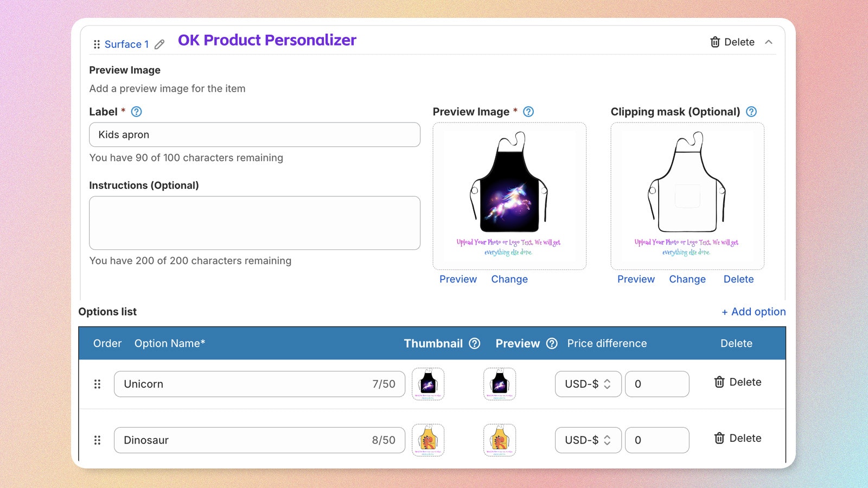Click Delete to remove the Clipping mask
This screenshot has height=488, width=868.
(738, 279)
